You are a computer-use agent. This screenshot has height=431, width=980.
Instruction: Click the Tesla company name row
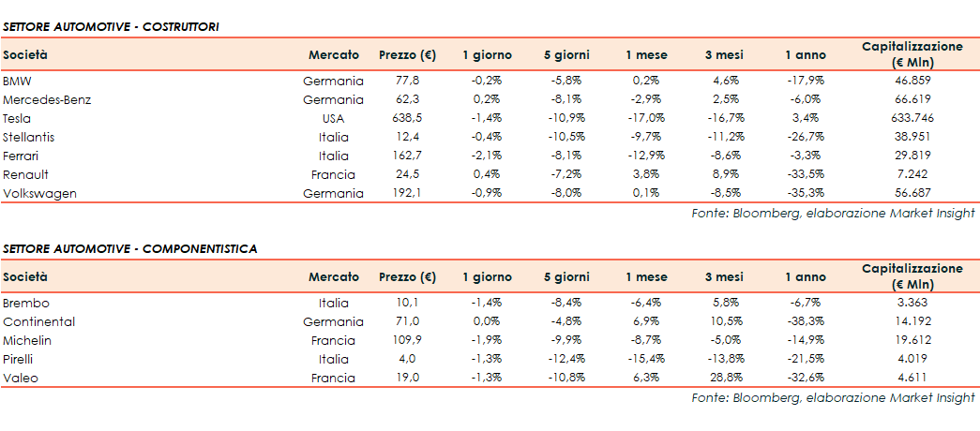coord(17,118)
